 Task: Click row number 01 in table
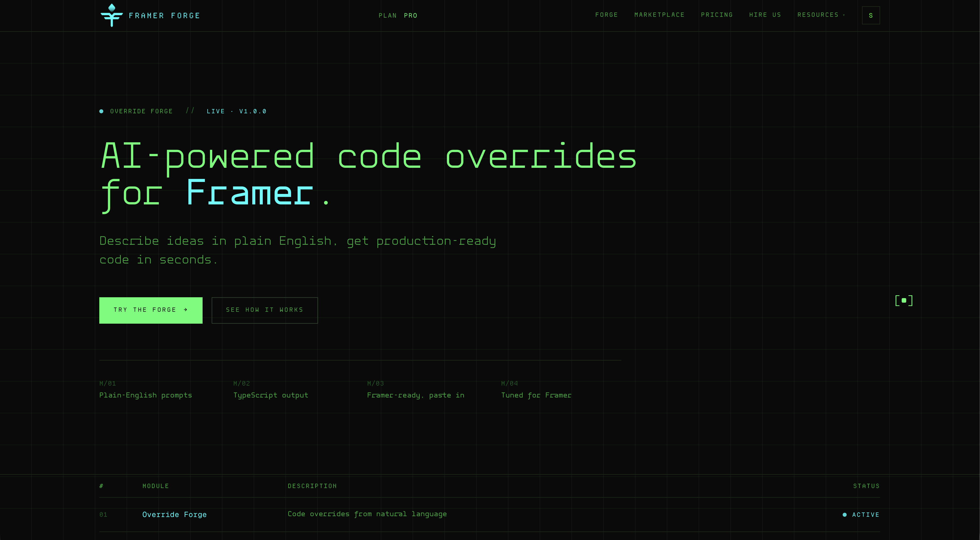pyautogui.click(x=103, y=515)
